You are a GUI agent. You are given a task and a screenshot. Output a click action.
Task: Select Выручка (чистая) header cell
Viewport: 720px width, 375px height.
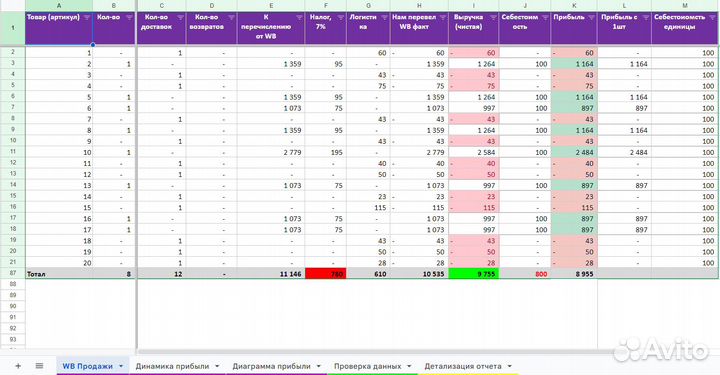tap(473, 28)
